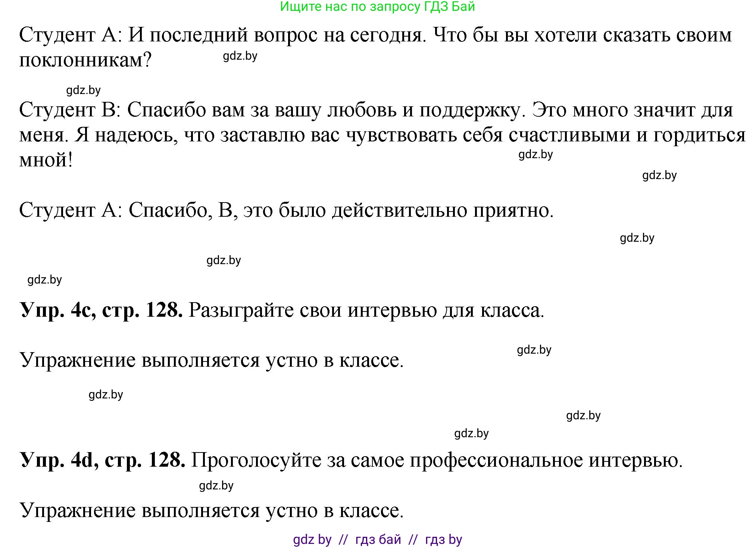
Task: Open the footer link 'гдз бай'
Action: click(x=378, y=539)
